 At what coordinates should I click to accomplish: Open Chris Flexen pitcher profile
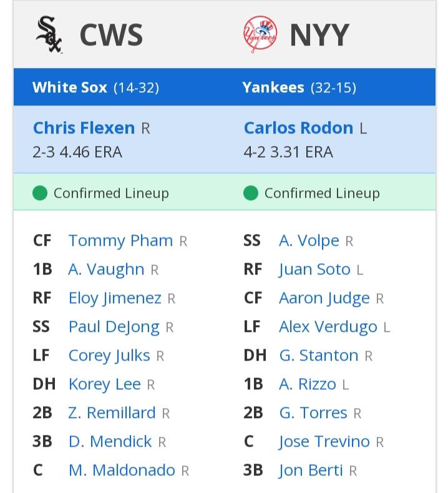84,128
